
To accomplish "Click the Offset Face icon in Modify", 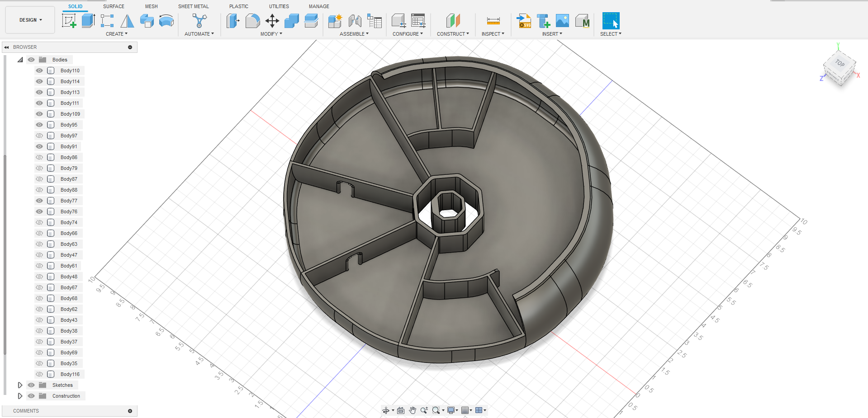I will 311,21.
